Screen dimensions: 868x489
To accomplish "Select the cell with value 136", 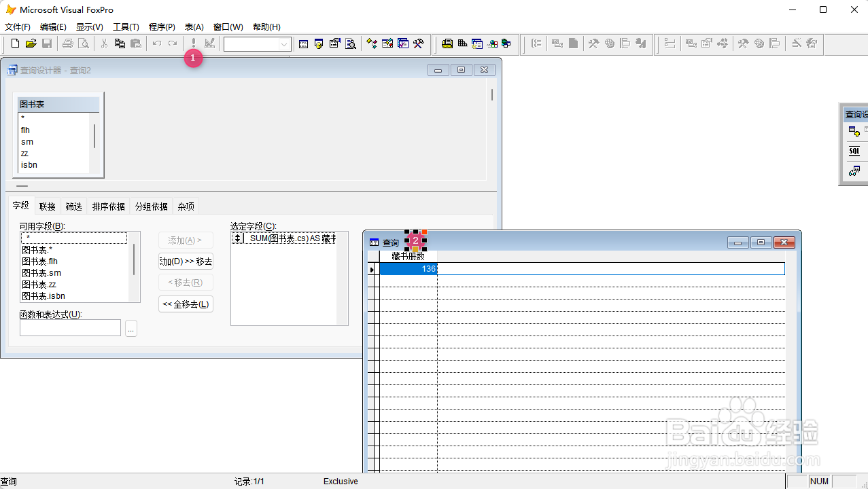I will click(x=408, y=269).
